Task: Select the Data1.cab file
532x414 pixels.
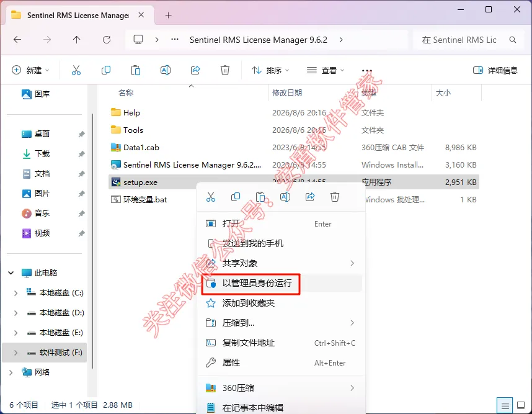Action: coord(293,147)
